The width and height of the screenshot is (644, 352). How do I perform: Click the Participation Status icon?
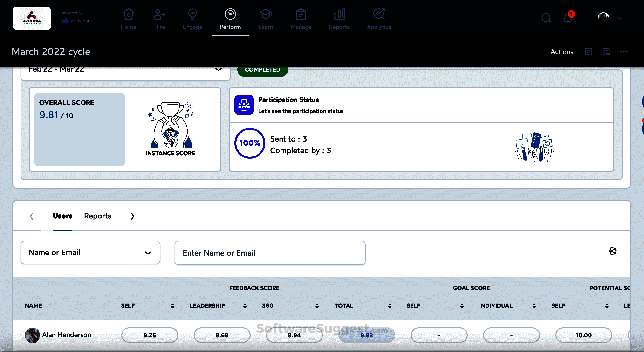click(x=244, y=105)
